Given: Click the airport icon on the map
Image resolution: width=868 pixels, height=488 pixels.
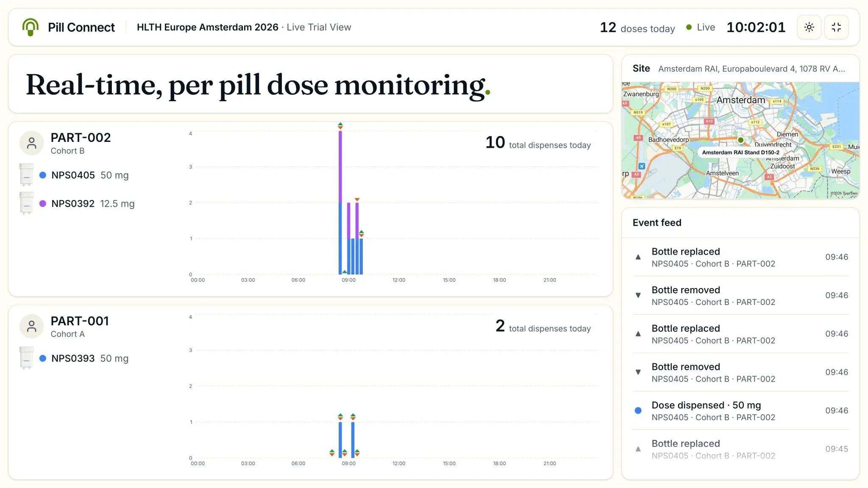Looking at the screenshot, I should [642, 166].
